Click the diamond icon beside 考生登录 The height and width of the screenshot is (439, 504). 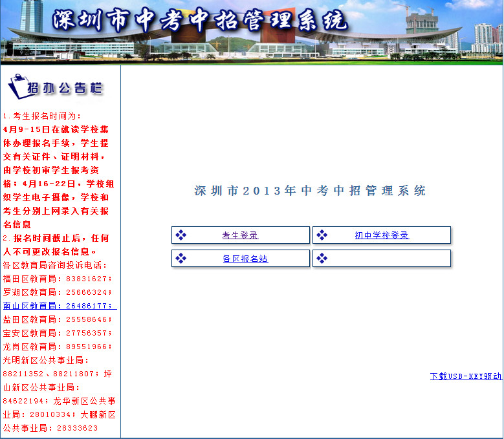[181, 235]
